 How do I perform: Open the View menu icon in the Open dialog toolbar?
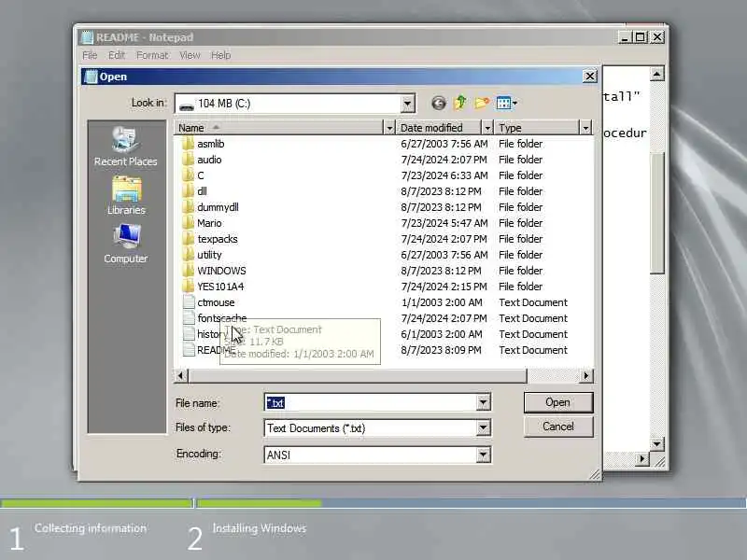click(x=503, y=103)
